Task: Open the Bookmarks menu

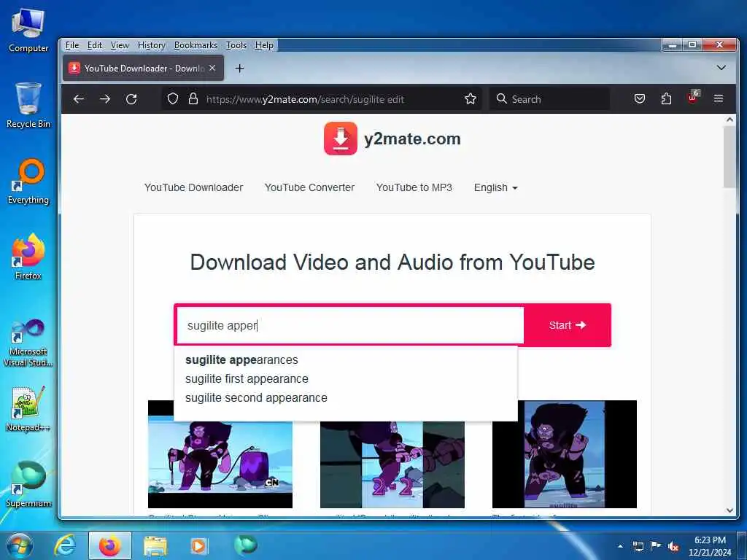Action: (196, 45)
